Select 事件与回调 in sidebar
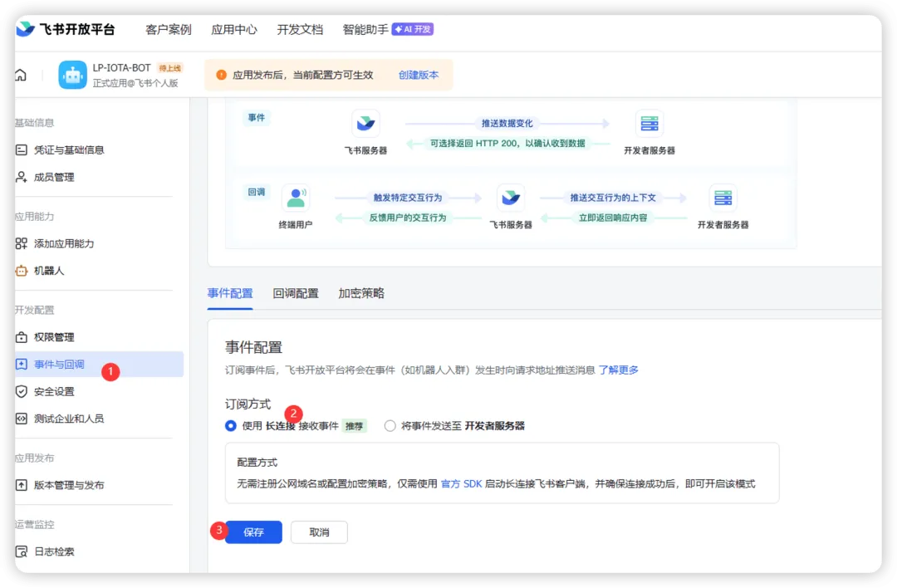Image resolution: width=897 pixels, height=588 pixels. pos(99,365)
